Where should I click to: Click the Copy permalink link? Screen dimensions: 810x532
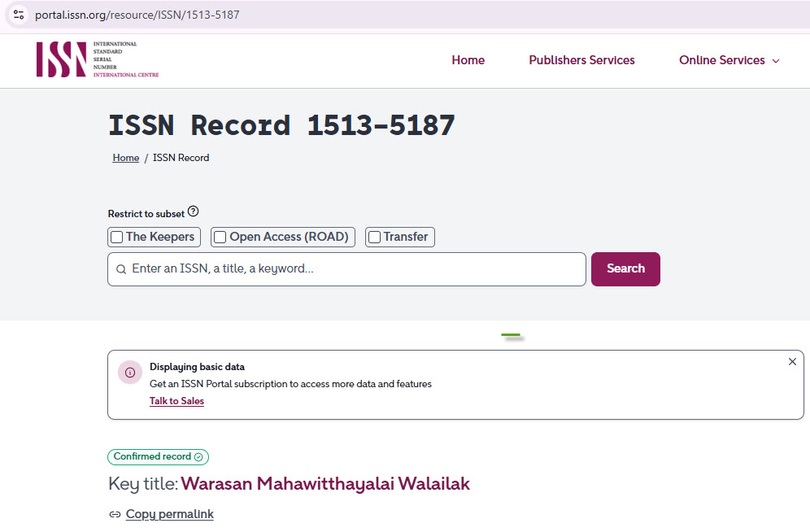coord(169,514)
